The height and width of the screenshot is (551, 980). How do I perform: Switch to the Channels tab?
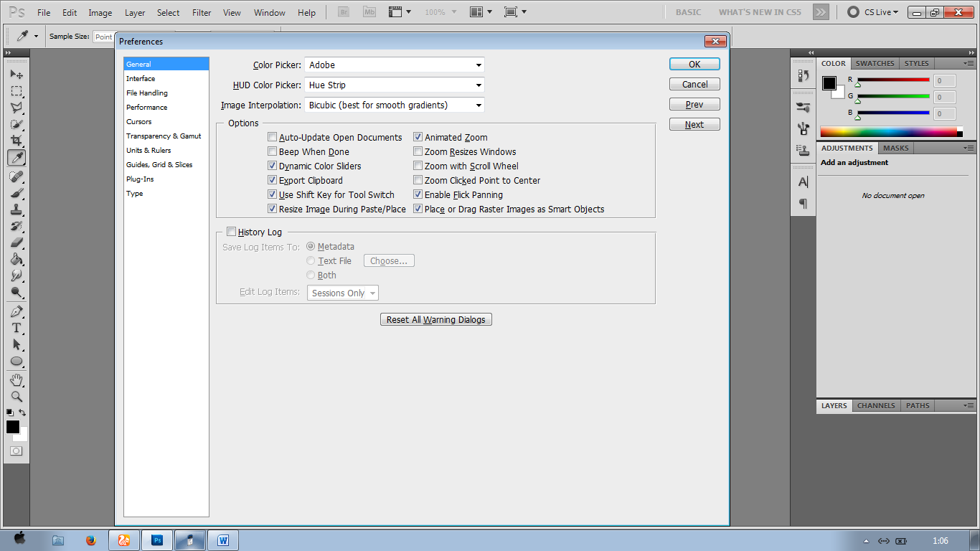(x=876, y=405)
